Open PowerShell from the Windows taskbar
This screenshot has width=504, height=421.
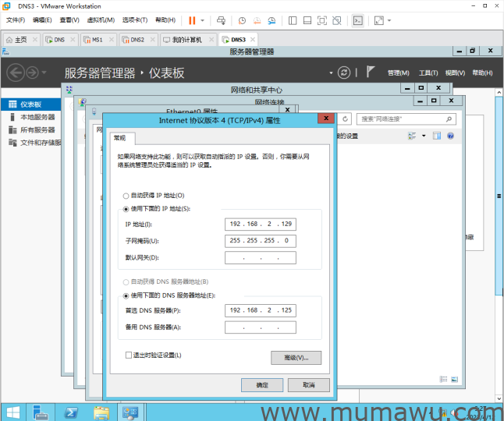pyautogui.click(x=70, y=412)
